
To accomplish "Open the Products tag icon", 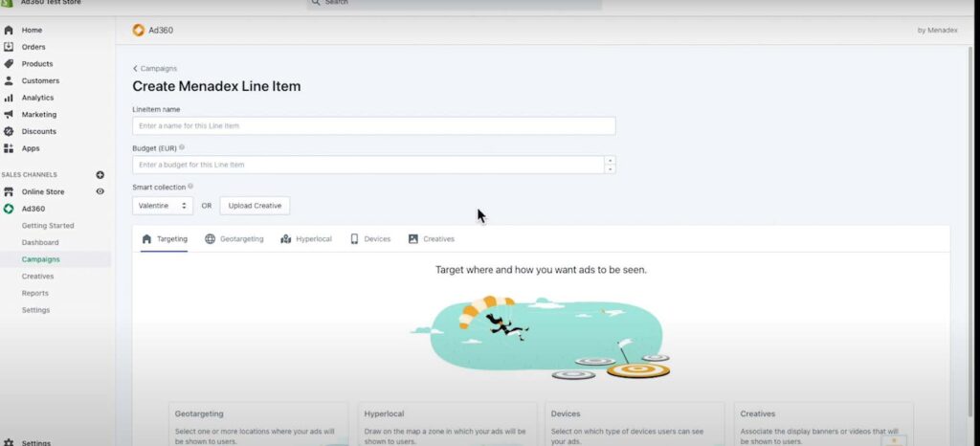I will (8, 64).
